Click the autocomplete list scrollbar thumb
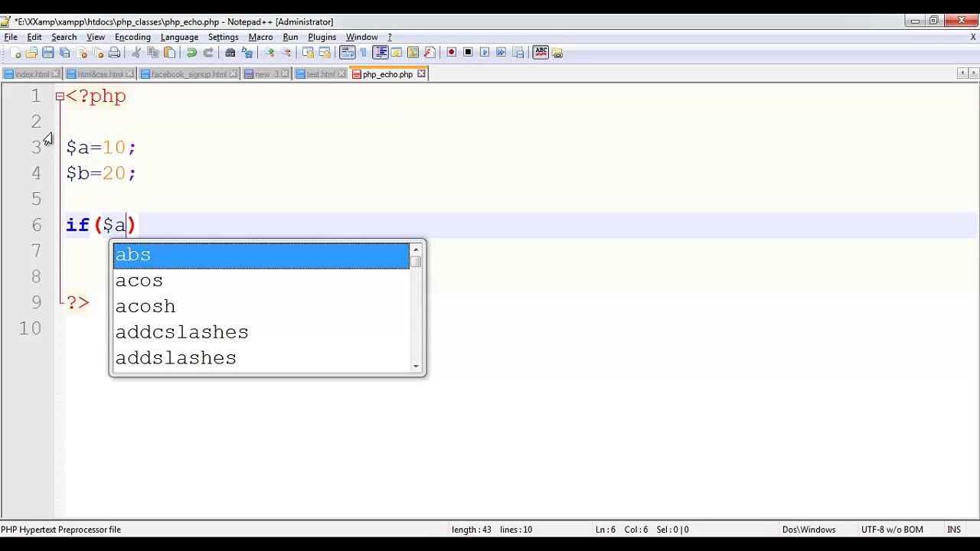This screenshot has width=980, height=551. (x=416, y=262)
